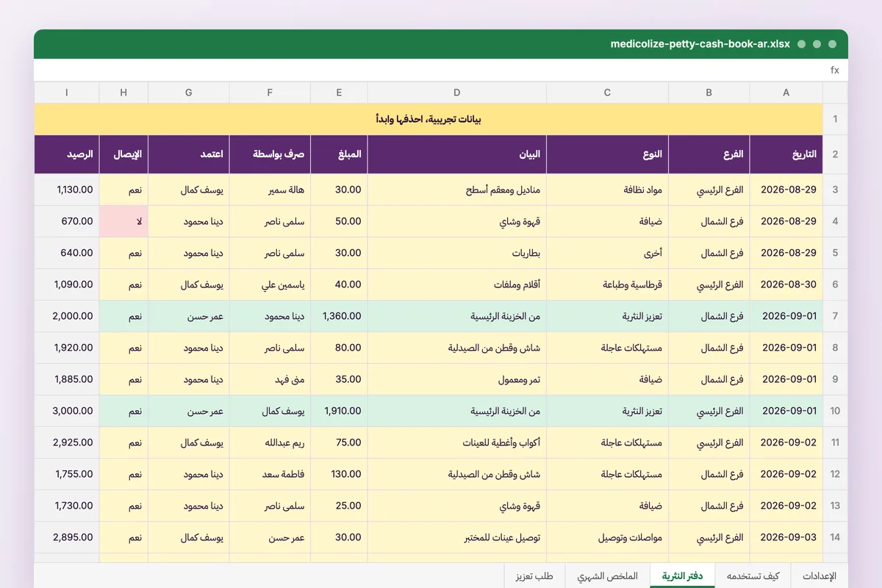
Task: Select the balance cell 2,925.00
Action: tap(67, 442)
